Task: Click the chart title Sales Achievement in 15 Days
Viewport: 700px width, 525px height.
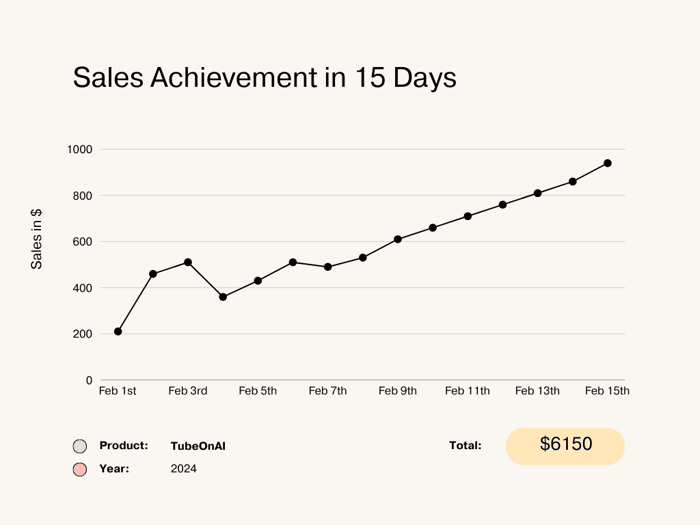Action: pyautogui.click(x=265, y=78)
